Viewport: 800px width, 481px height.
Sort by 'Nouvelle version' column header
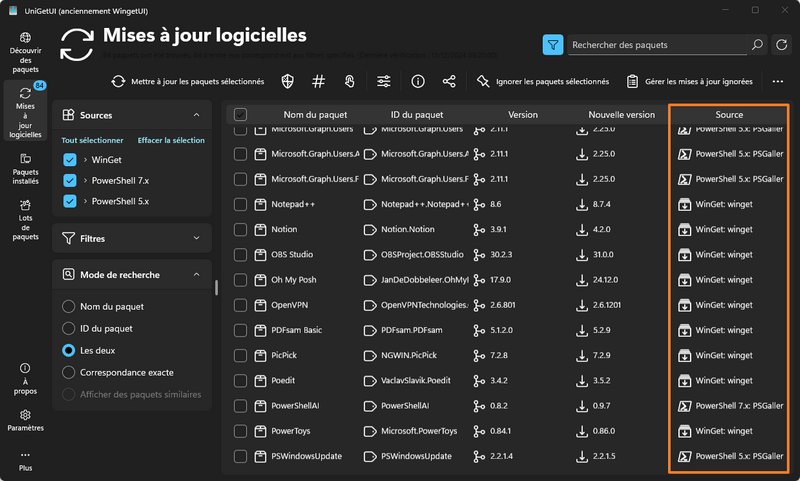(x=621, y=115)
